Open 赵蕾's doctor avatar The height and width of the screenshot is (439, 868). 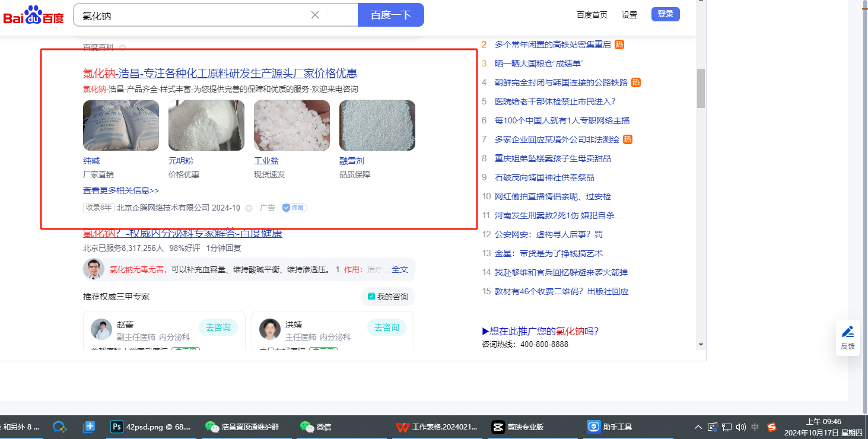(101, 329)
